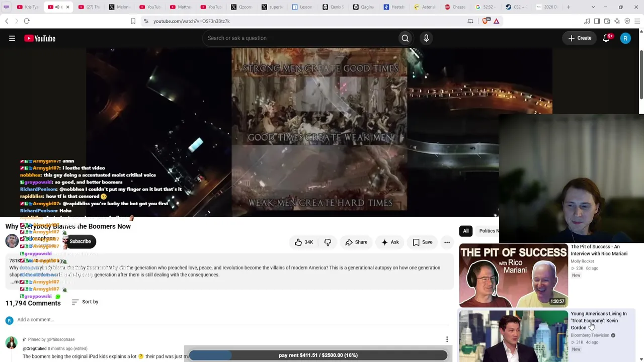
Task: Reload the current page
Action: [x=27, y=21]
